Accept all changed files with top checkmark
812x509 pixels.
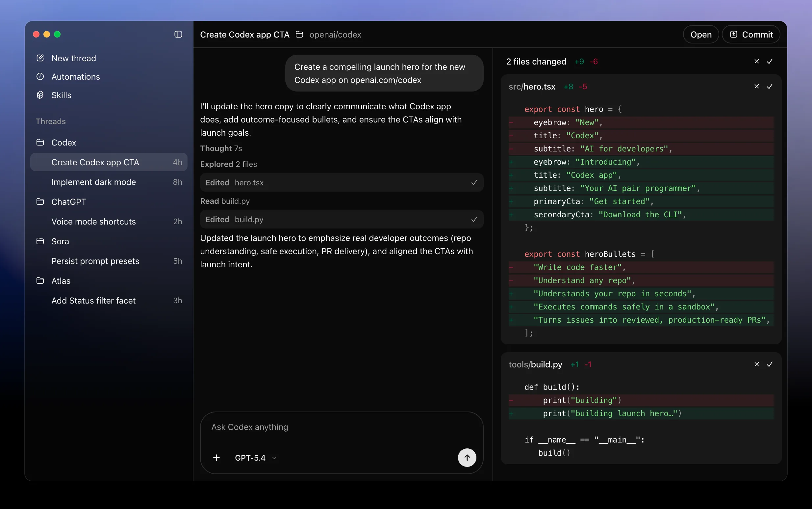pos(770,61)
